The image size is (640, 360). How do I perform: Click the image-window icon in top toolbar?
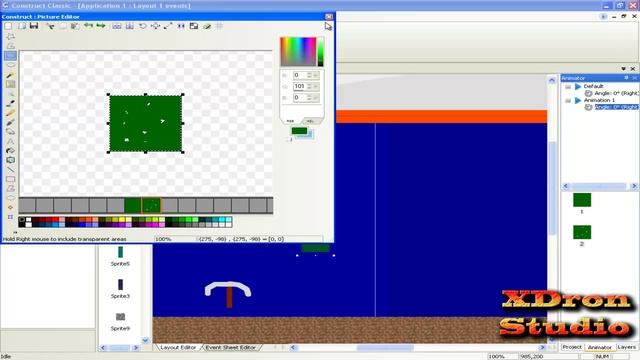click(x=194, y=26)
